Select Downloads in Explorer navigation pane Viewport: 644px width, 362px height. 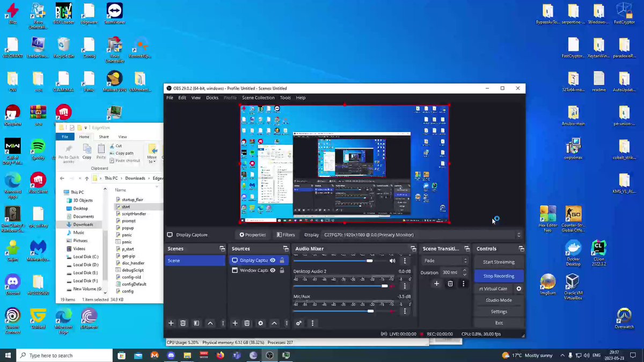(83, 225)
